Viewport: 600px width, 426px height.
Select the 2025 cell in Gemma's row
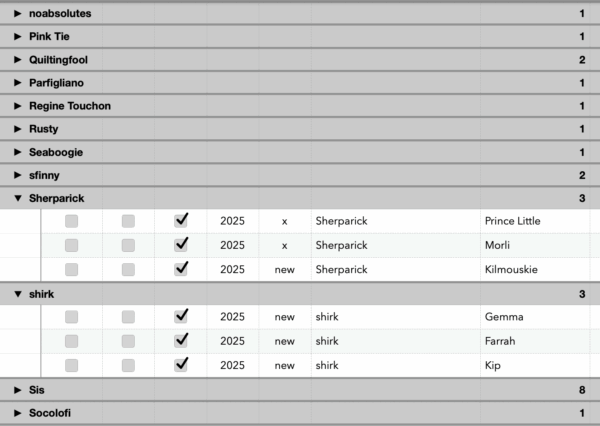click(232, 317)
